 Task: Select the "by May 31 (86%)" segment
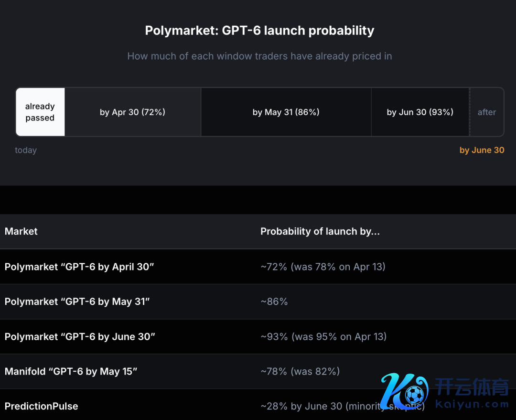pyautogui.click(x=286, y=112)
